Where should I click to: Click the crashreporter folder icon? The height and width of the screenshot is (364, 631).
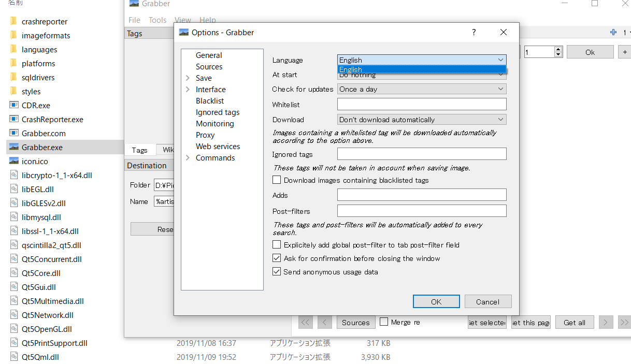(13, 22)
